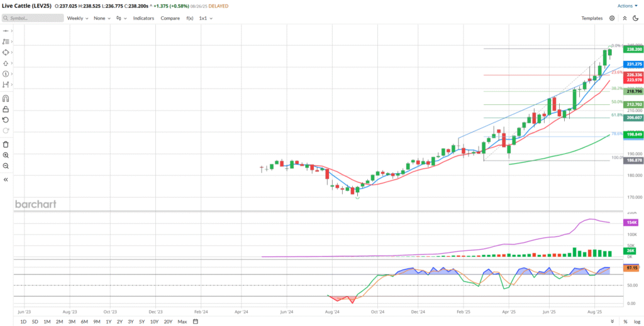Screen dimensions: 644x326
Task: Collapse the top toolbar with double chevron
Action: (636, 18)
